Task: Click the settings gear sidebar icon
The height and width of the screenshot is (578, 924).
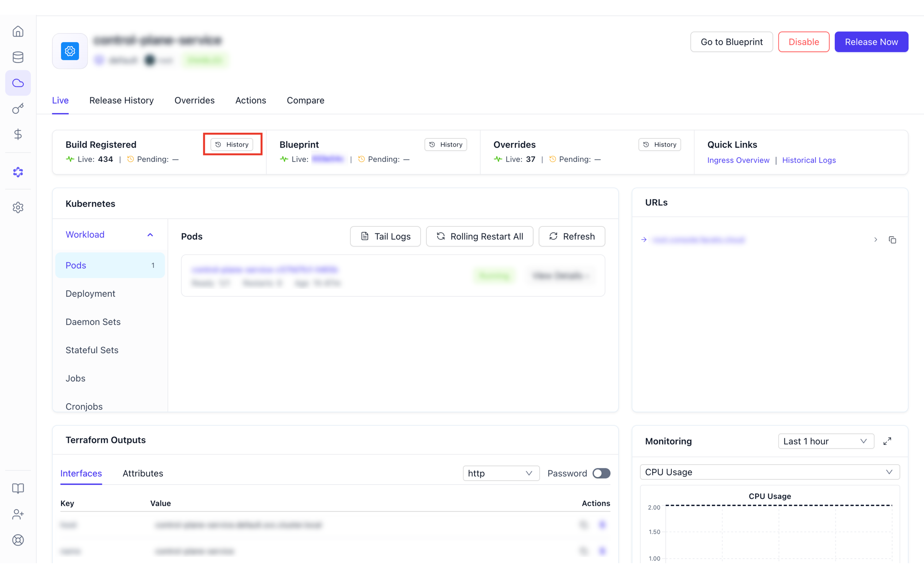Action: point(18,208)
